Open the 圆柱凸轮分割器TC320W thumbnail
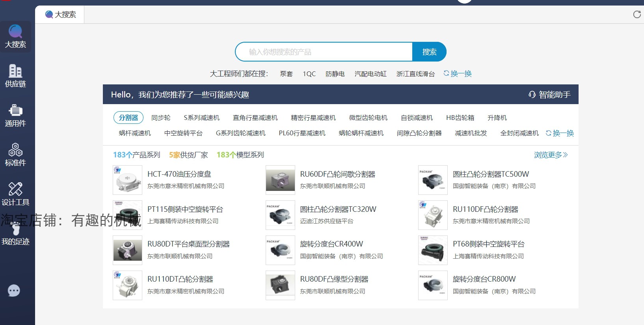 (x=280, y=215)
